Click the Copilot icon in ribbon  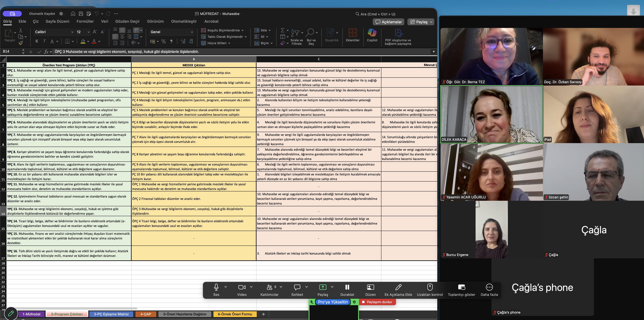coord(372,33)
